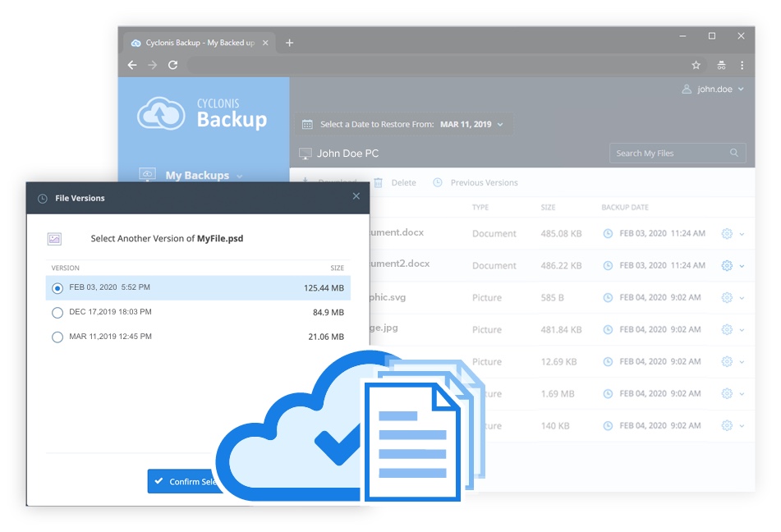Open the browser three-dot menu
Image resolution: width=781 pixels, height=532 pixels.
742,66
